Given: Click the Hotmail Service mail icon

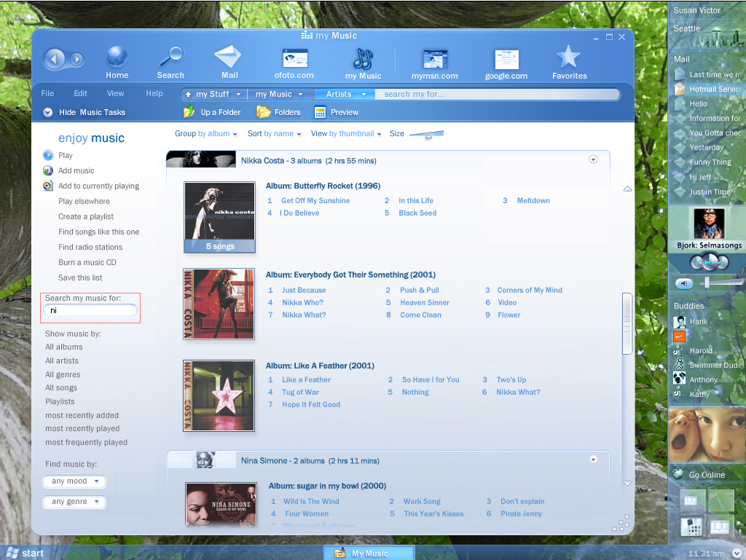Looking at the screenshot, I should pos(680,89).
